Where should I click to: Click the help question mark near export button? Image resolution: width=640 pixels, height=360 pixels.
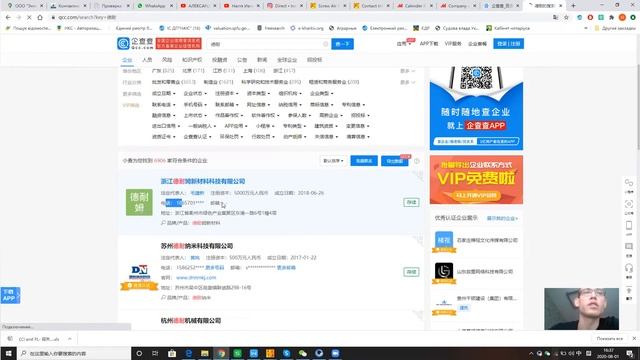click(x=417, y=161)
